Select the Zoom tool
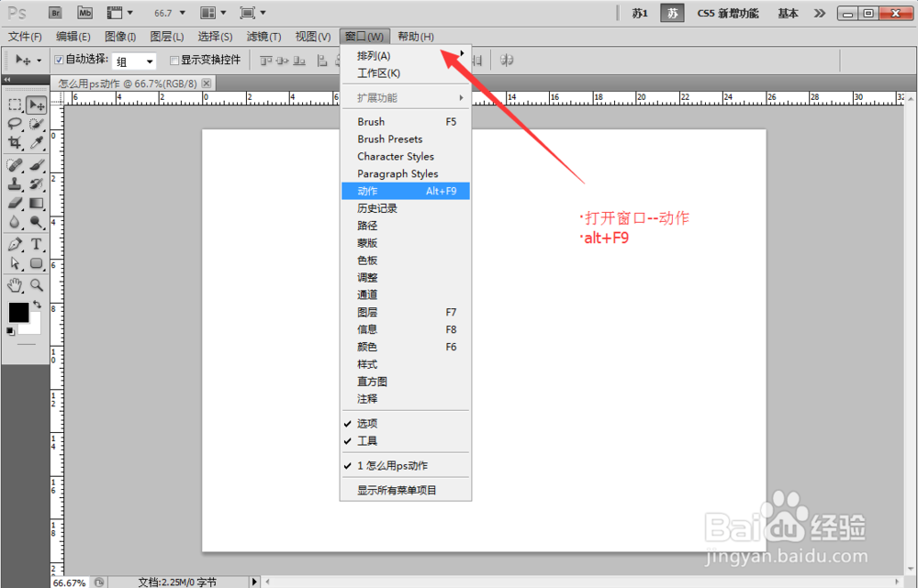The image size is (918, 588). (x=35, y=284)
